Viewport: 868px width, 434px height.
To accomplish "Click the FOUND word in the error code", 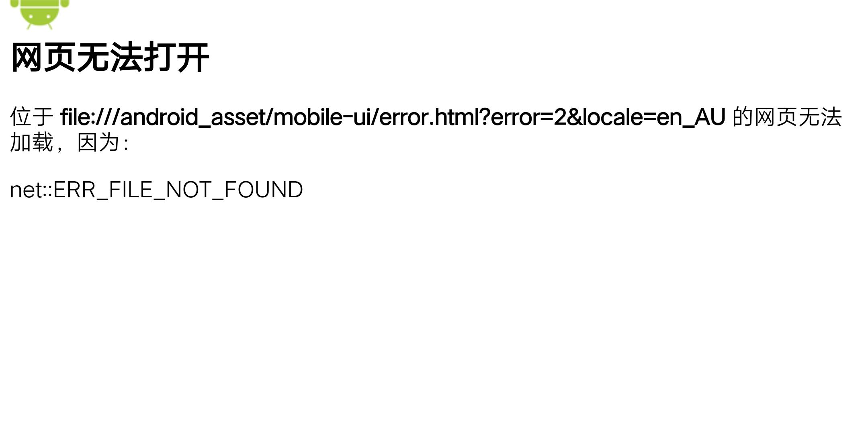I will 264,190.
